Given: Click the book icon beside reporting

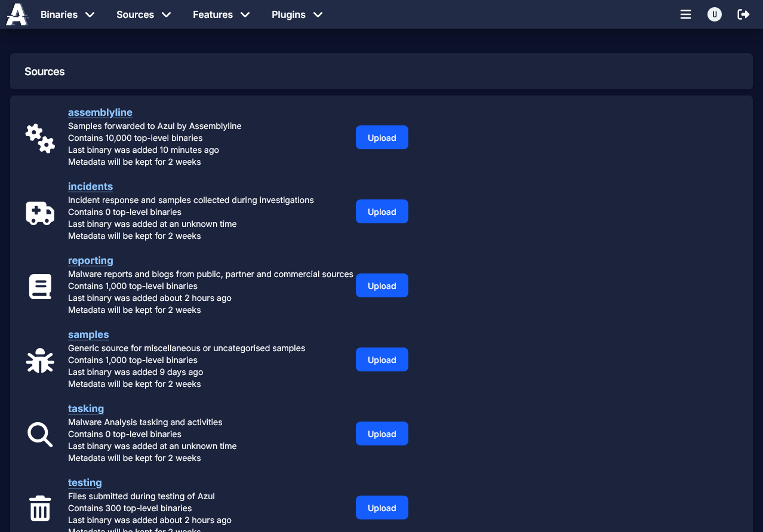Looking at the screenshot, I should point(39,287).
